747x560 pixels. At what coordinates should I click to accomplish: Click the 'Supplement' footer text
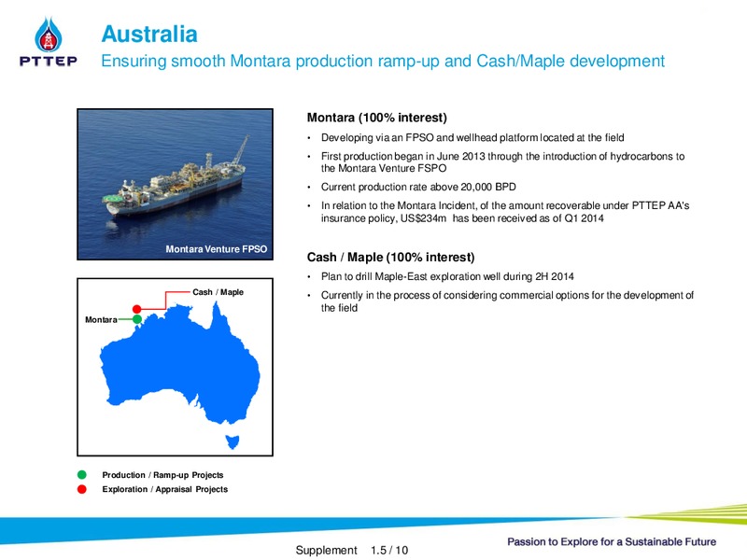[x=326, y=550]
